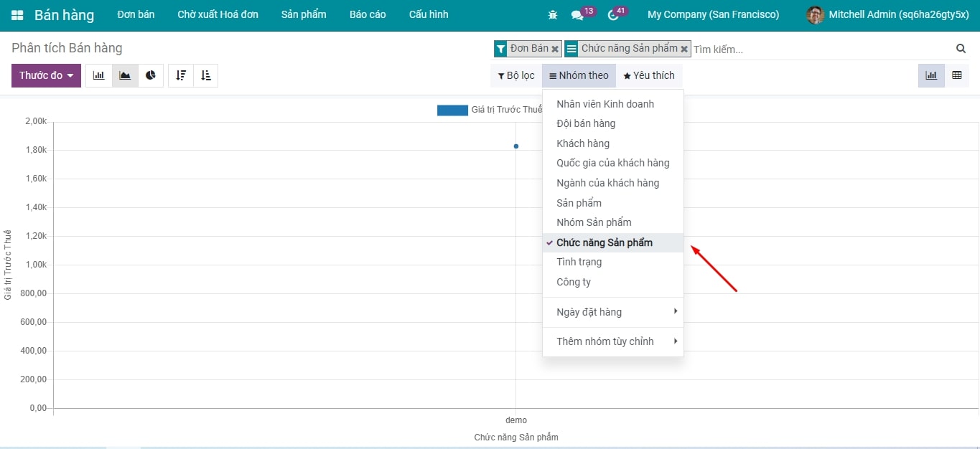Viewport: 980px width, 449px height.
Task: Click the Yêu thích favorites button
Action: (649, 75)
